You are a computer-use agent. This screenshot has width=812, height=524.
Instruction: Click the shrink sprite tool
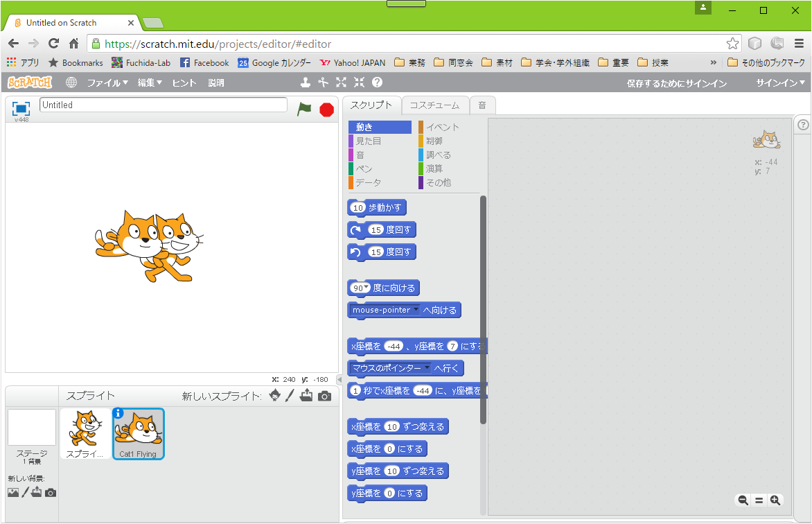click(359, 82)
